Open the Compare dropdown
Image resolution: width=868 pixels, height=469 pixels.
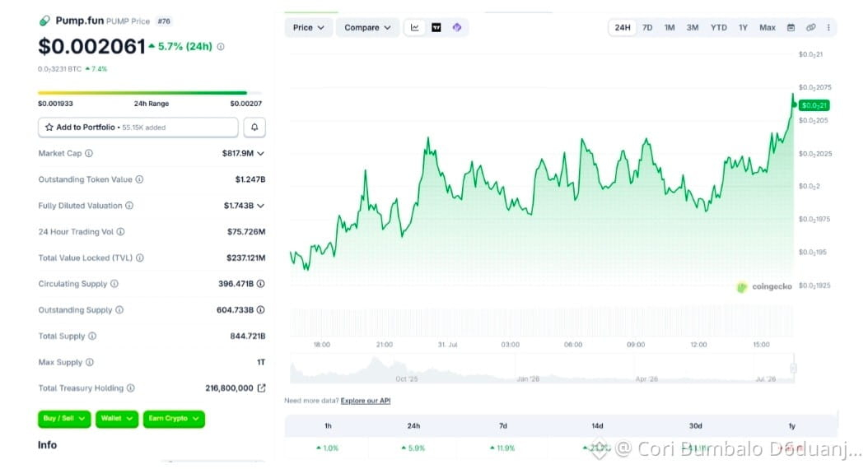(x=367, y=28)
